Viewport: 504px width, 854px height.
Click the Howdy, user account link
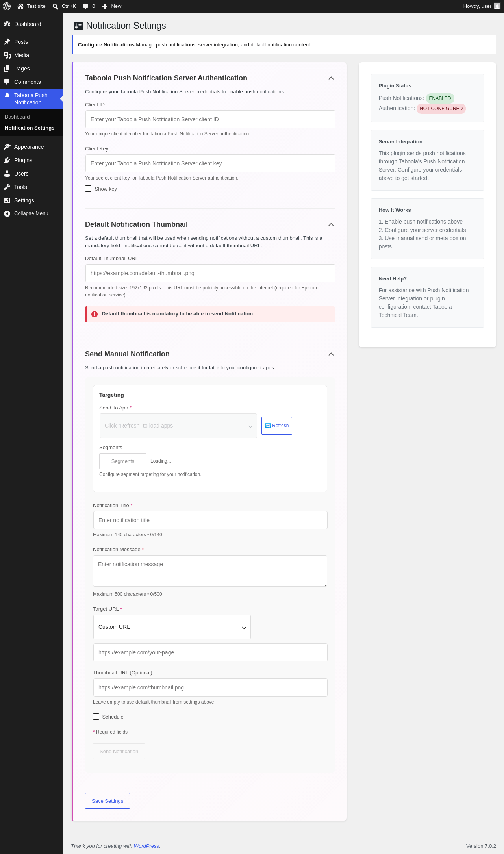[482, 6]
